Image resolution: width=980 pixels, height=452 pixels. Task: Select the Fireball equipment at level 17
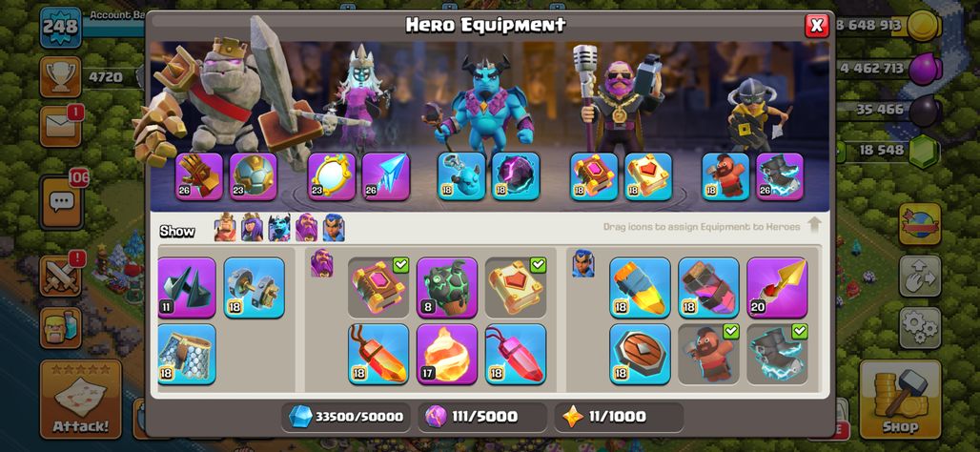447,354
